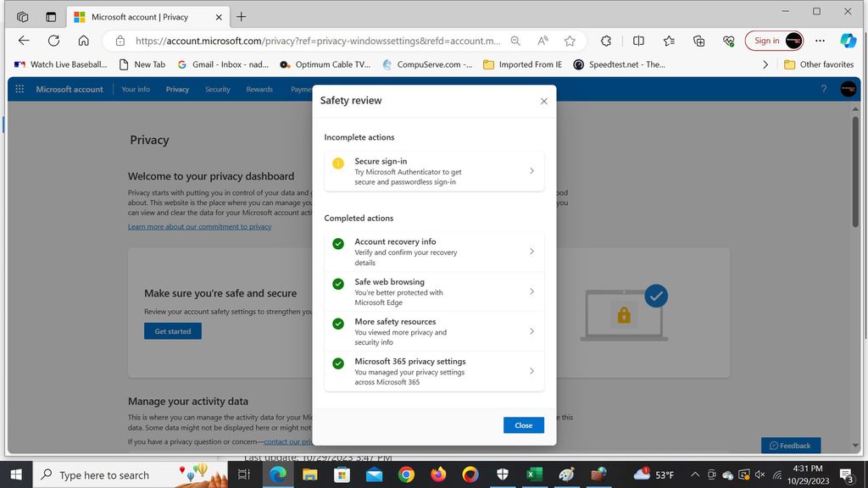Open the Microsoft app launcher grid

tap(19, 89)
